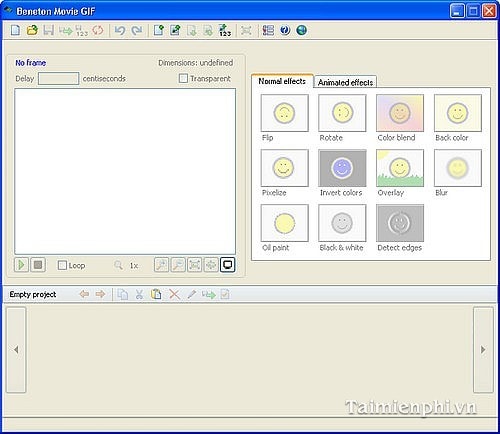Click the black monitor preview button
This screenshot has height=434, width=500.
point(228,265)
